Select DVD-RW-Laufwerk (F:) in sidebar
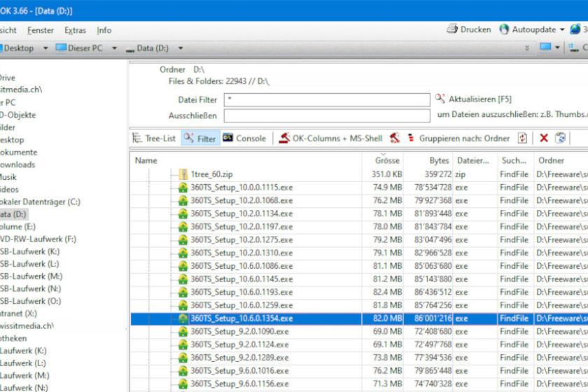 (38, 239)
